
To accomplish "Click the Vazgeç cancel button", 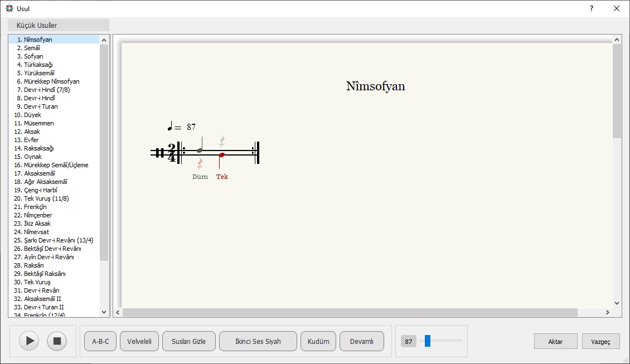I will click(600, 342).
